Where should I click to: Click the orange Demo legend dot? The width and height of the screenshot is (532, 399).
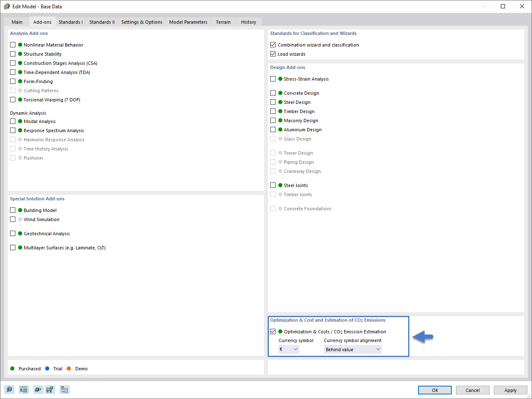pos(69,369)
